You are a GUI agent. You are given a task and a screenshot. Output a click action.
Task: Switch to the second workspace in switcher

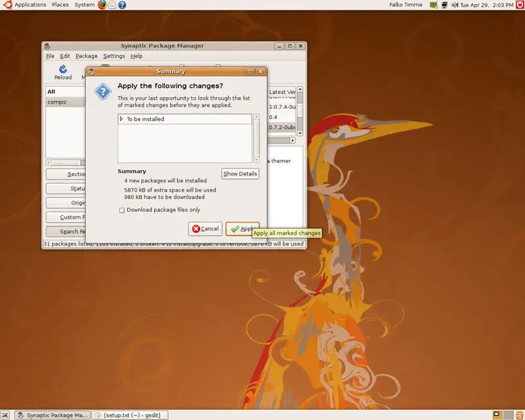pos(508,415)
